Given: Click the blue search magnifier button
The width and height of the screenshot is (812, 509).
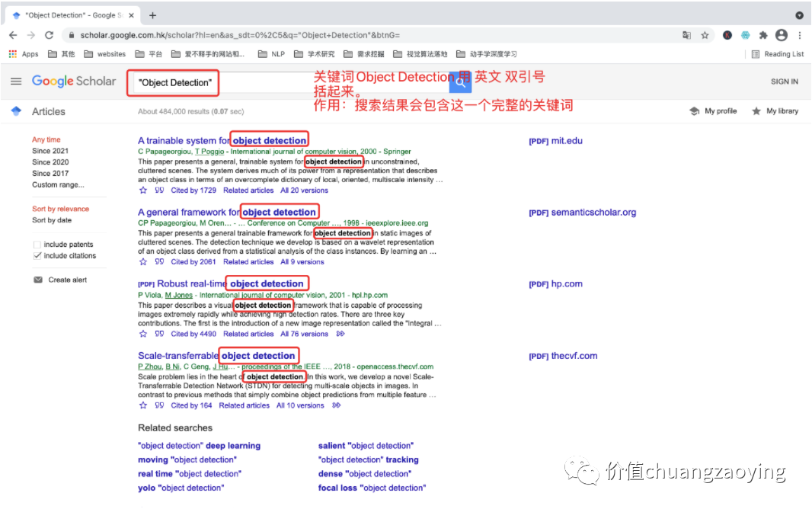Looking at the screenshot, I should (x=460, y=82).
